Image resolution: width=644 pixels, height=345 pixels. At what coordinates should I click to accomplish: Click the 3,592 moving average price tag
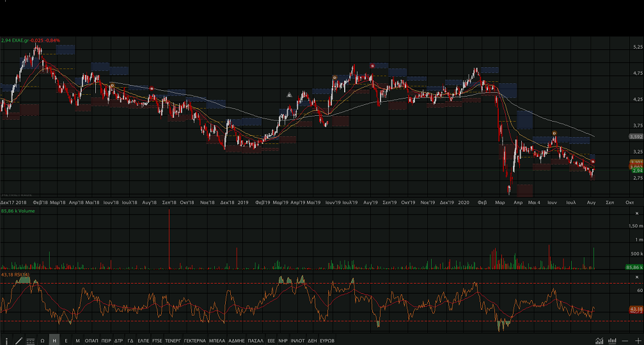(x=635, y=136)
